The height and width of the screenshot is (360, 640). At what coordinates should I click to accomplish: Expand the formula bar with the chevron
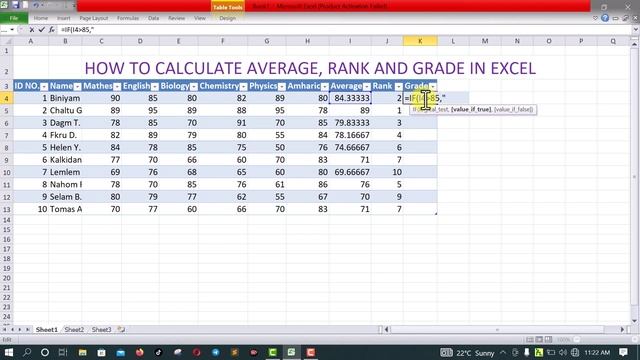(635, 29)
